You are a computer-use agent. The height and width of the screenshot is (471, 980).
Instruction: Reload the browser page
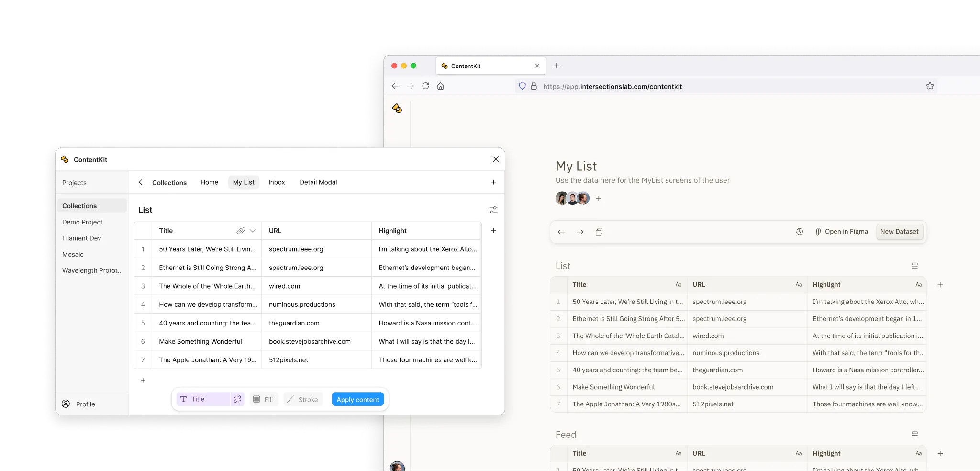[x=425, y=86]
